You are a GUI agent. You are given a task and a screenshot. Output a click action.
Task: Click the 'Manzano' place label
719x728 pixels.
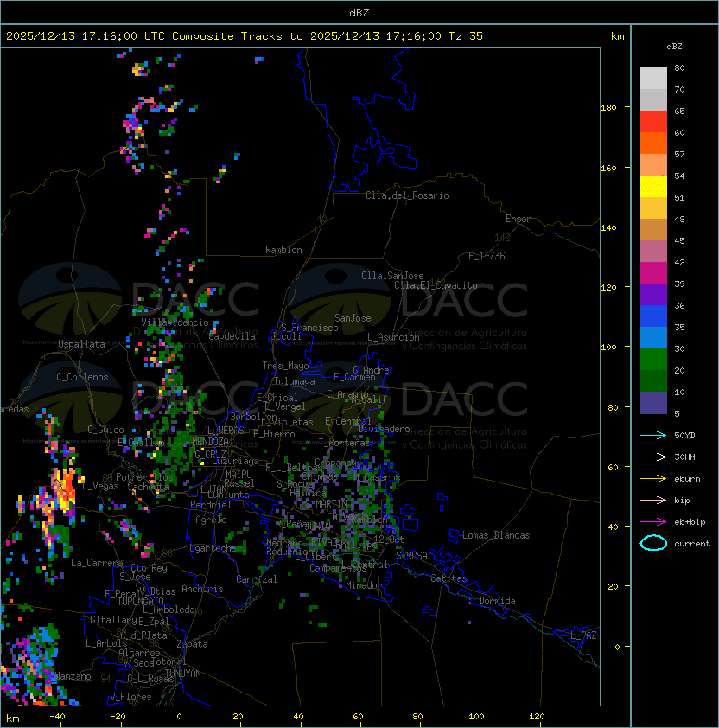[73, 676]
